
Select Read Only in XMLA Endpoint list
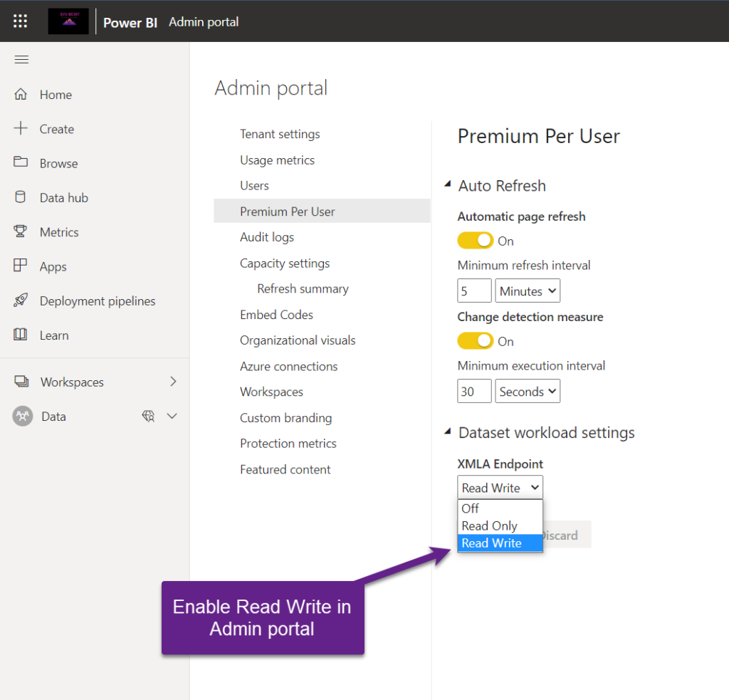pyautogui.click(x=500, y=526)
